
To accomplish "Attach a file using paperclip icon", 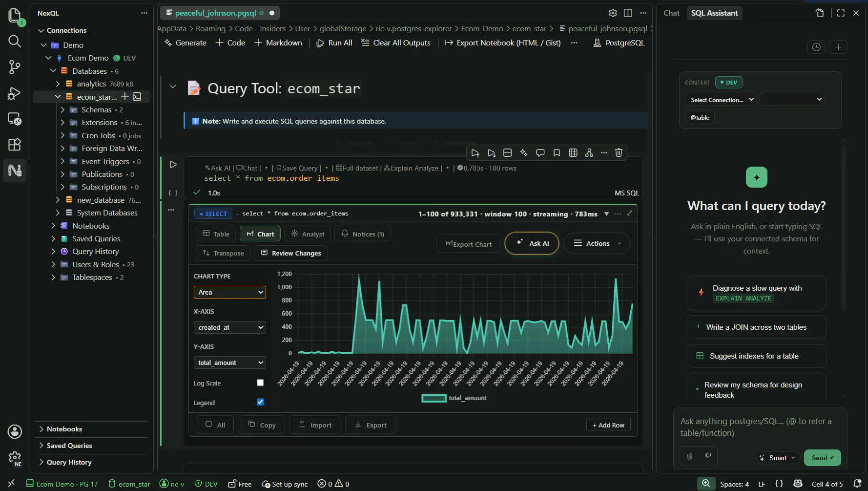I will (690, 456).
